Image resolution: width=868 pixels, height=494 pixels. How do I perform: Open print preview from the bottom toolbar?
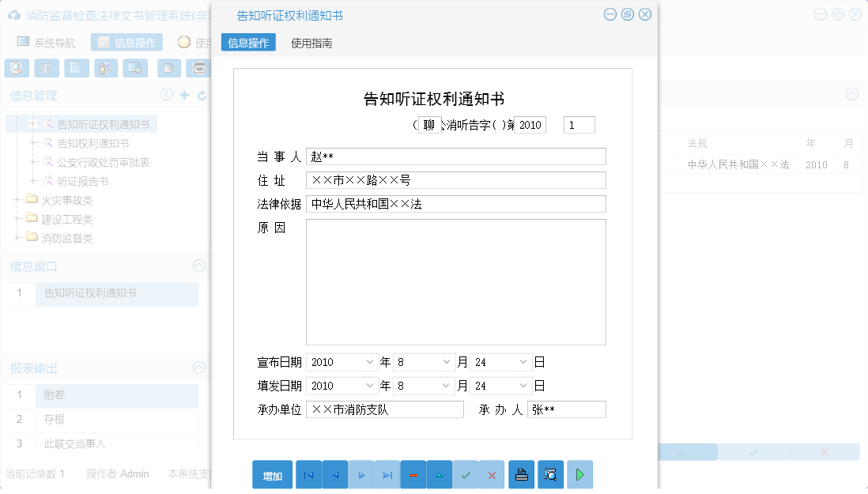point(550,474)
